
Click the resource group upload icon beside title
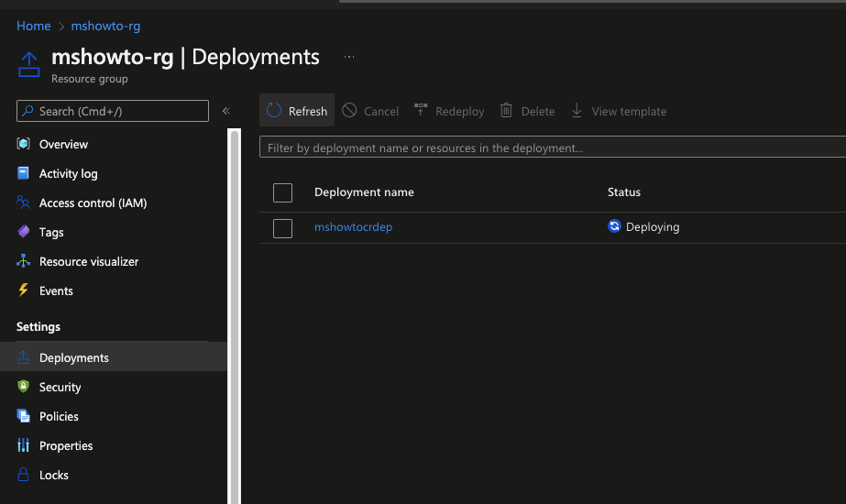29,65
